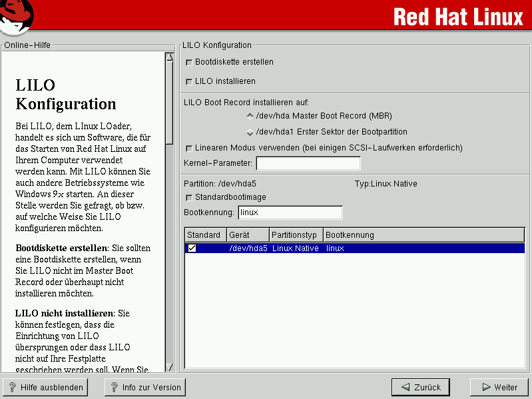The height and width of the screenshot is (399, 532).
Task: Click the Kernel-Parameter text field
Action: (x=308, y=163)
